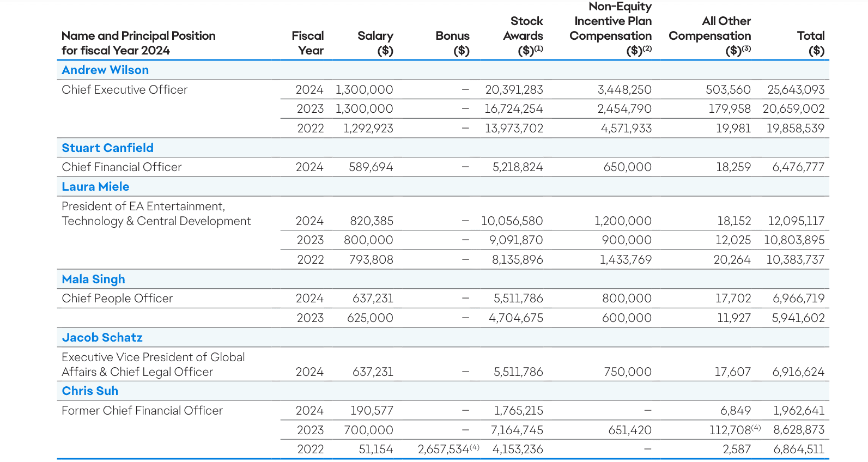Click the Former Chief Financial Officer title
This screenshot has width=868, height=462.
click(x=142, y=411)
